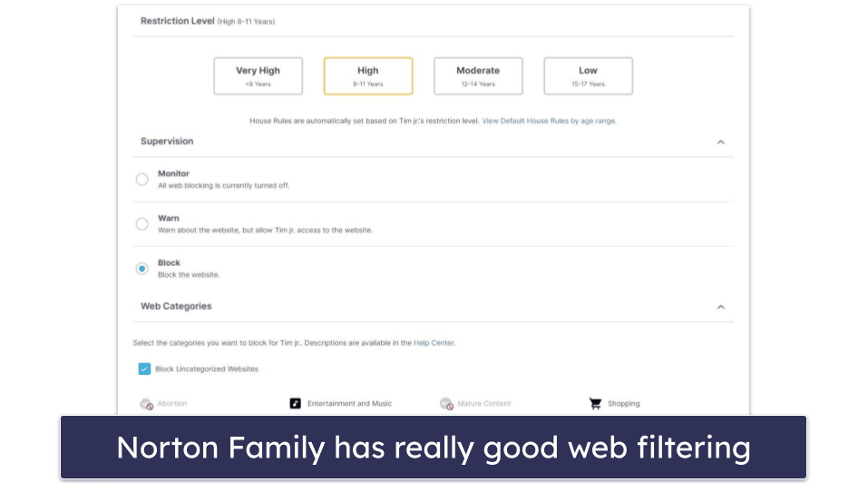Open View Default House Rules link
Screen dimensions: 868x483
(525, 121)
